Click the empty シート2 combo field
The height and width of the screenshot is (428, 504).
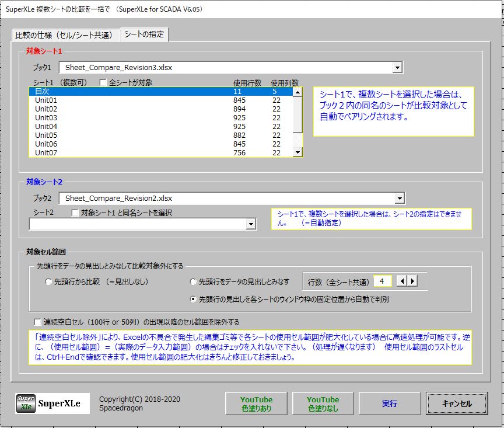coord(138,224)
